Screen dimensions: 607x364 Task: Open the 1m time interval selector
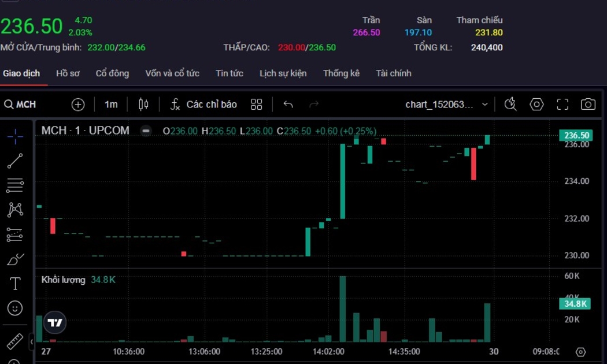pyautogui.click(x=111, y=105)
